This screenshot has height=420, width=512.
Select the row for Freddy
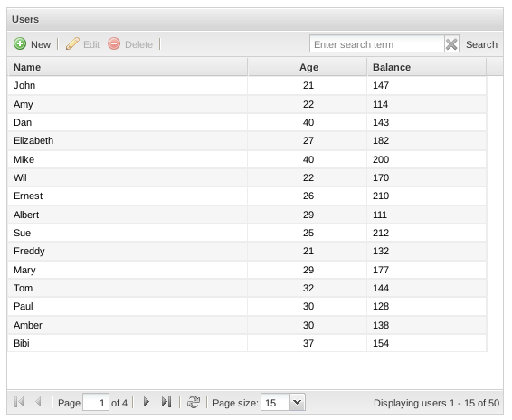(247, 251)
